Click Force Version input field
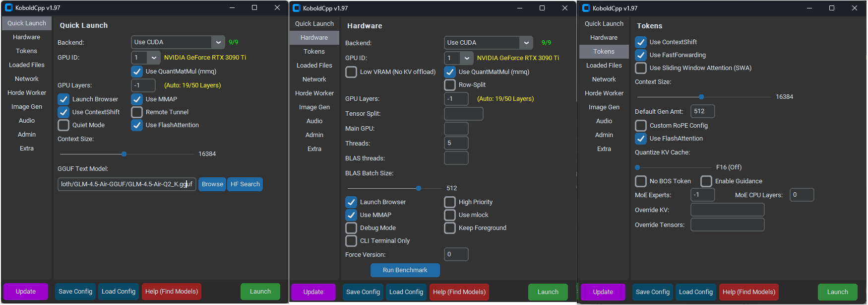Image resolution: width=868 pixels, height=305 pixels. [456, 254]
